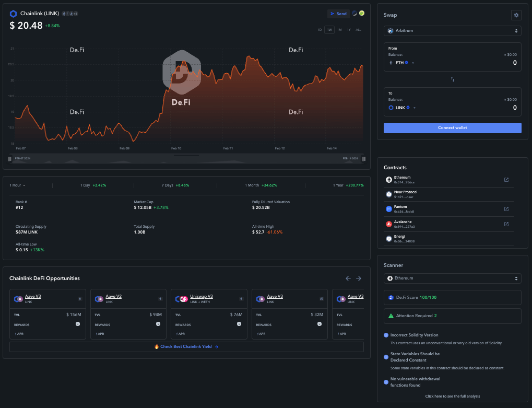Select the 1Y chart range
The width and height of the screenshot is (532, 408).
(x=349, y=30)
